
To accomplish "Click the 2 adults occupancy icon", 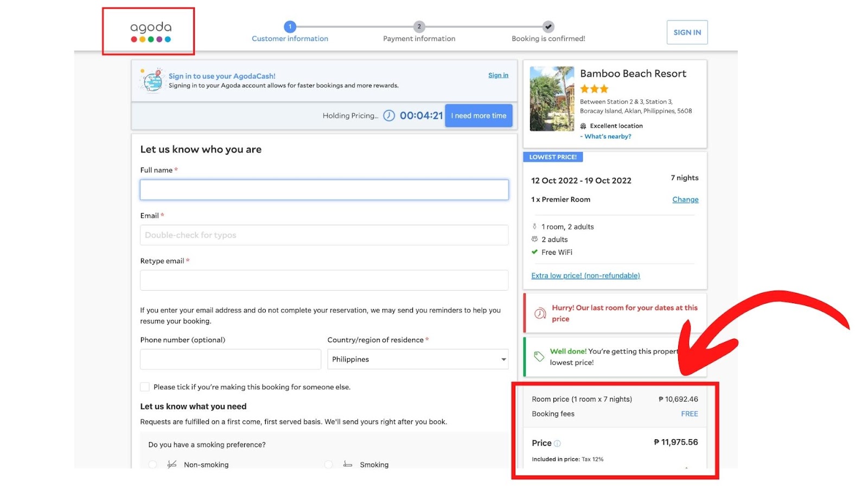I will [x=534, y=239].
